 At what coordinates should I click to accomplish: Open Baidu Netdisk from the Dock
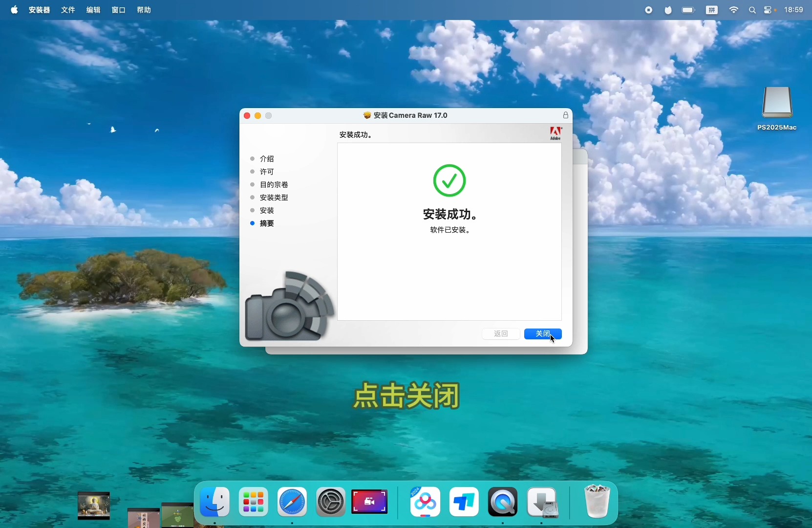pyautogui.click(x=426, y=503)
